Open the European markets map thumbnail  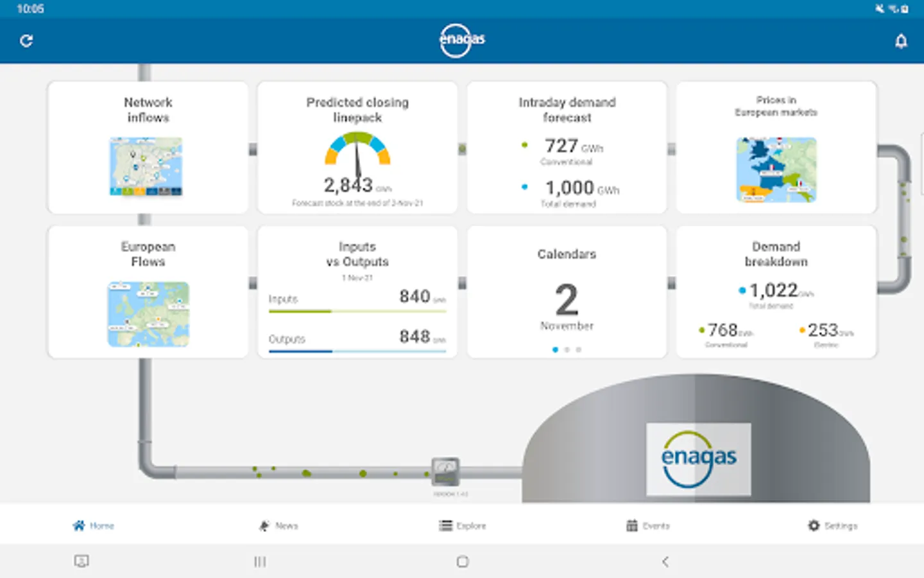pyautogui.click(x=776, y=170)
